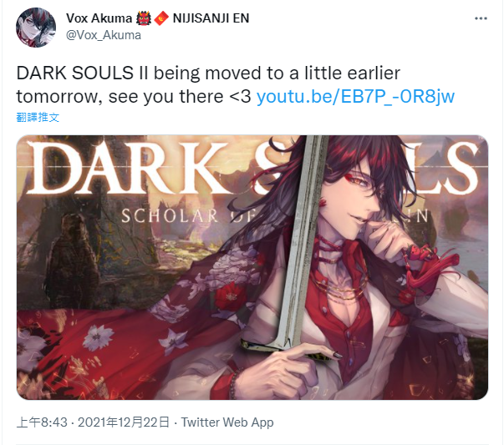Open the Twitter Web App source link

(227, 422)
